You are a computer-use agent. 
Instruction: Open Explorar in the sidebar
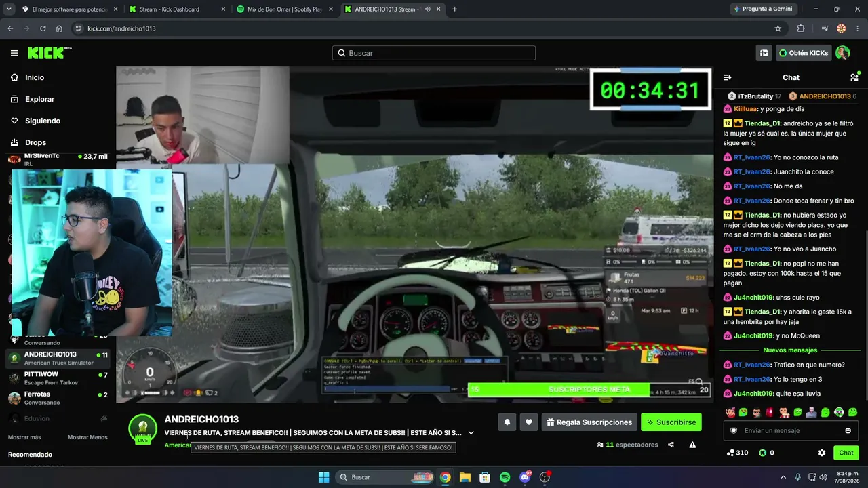coord(39,99)
